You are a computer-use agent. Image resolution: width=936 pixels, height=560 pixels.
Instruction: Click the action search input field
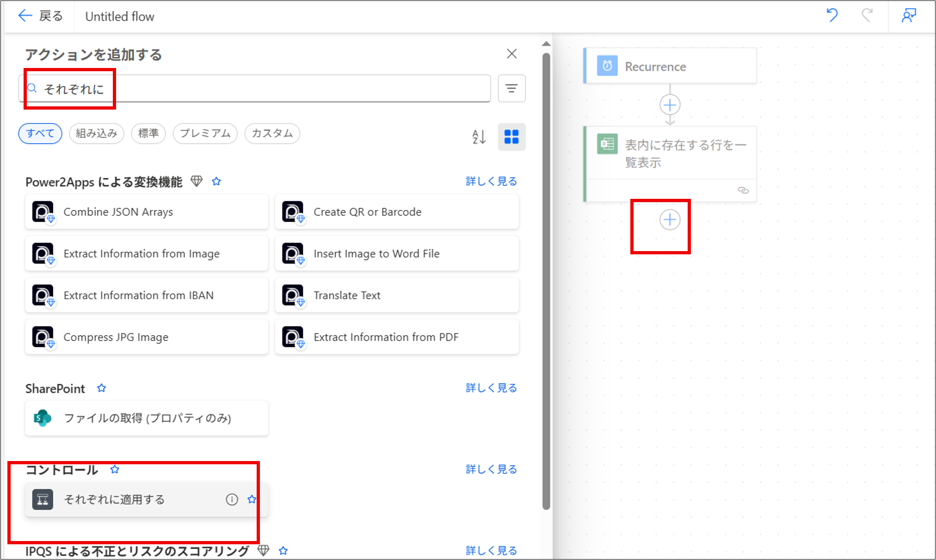pos(259,88)
